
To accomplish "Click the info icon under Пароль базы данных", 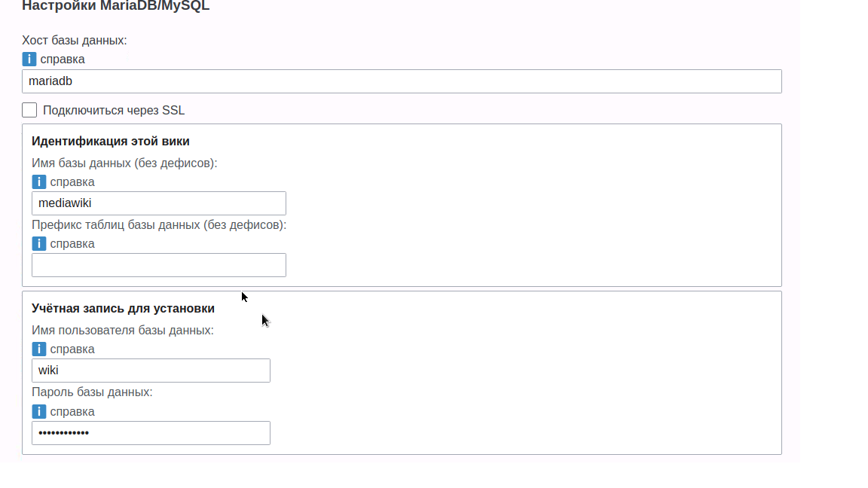I will coord(39,411).
